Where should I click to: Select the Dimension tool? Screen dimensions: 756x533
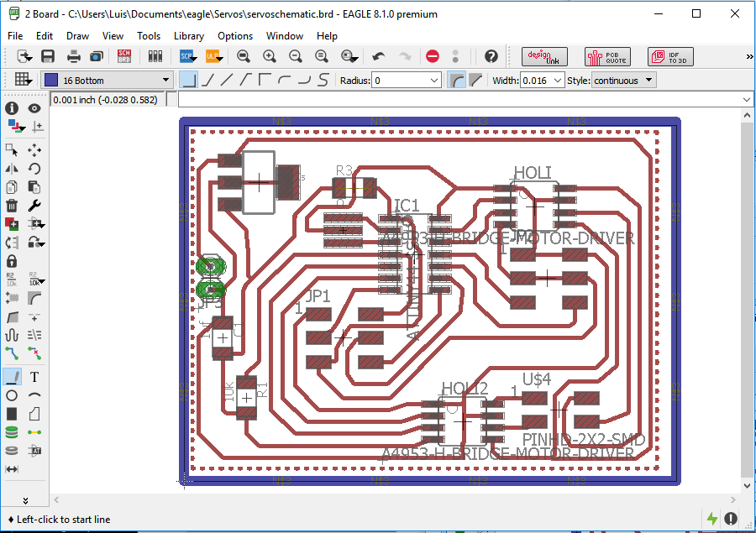[12, 469]
